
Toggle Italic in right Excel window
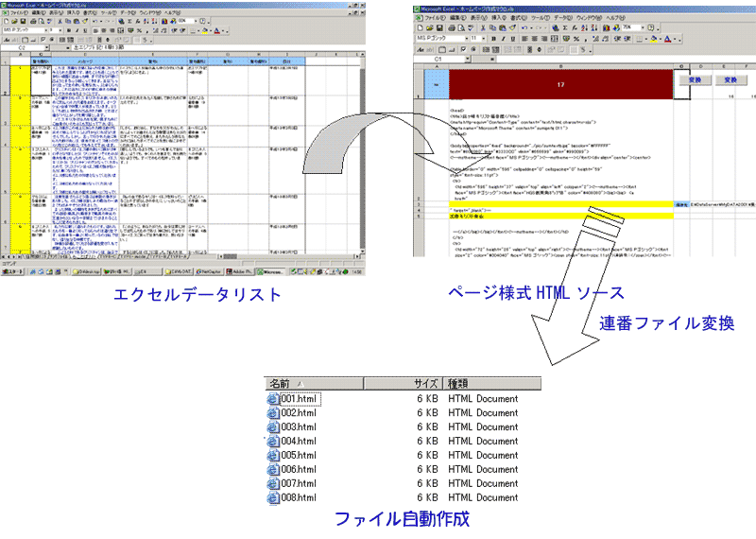pos(503,39)
